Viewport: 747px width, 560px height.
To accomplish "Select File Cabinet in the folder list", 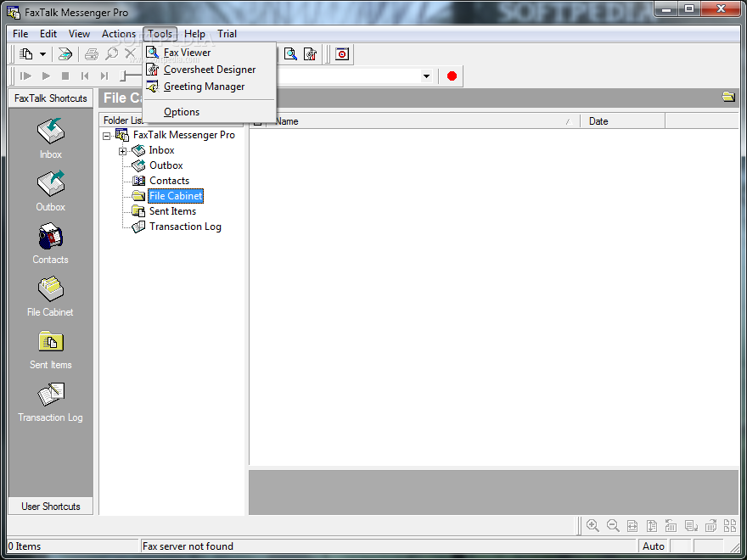I will pos(176,196).
